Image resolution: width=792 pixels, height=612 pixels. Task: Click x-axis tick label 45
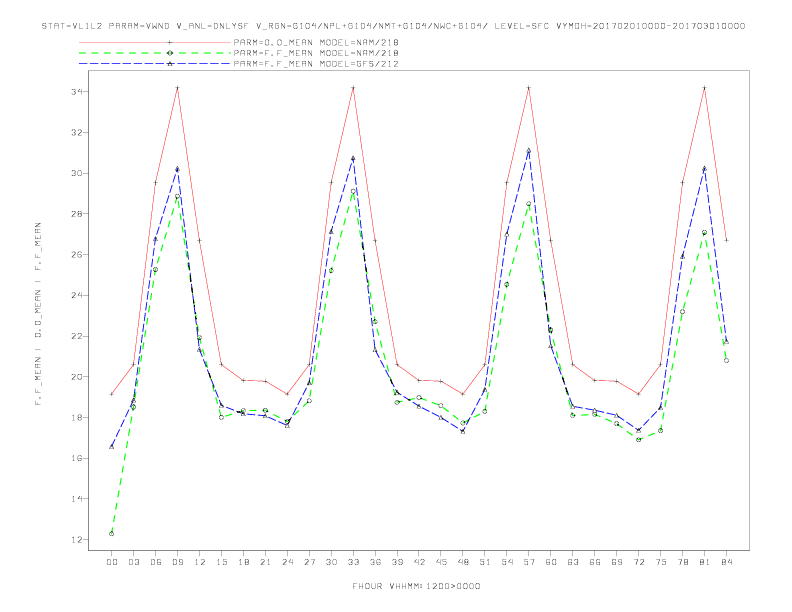coord(441,562)
